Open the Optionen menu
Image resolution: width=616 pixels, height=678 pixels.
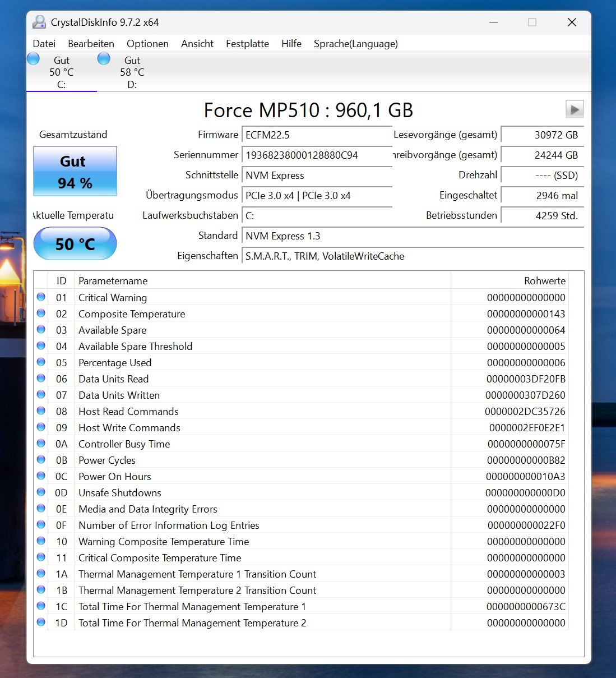point(147,44)
